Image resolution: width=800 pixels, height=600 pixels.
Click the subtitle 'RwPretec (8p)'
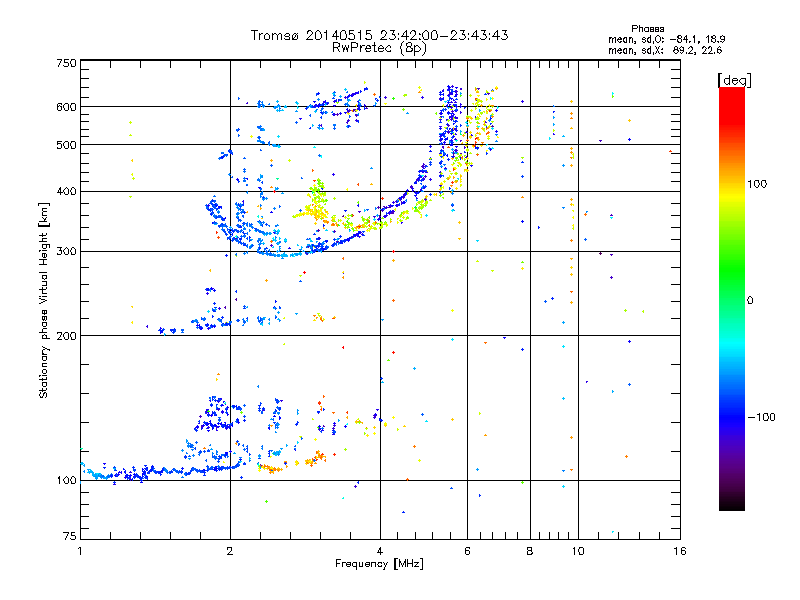click(379, 48)
